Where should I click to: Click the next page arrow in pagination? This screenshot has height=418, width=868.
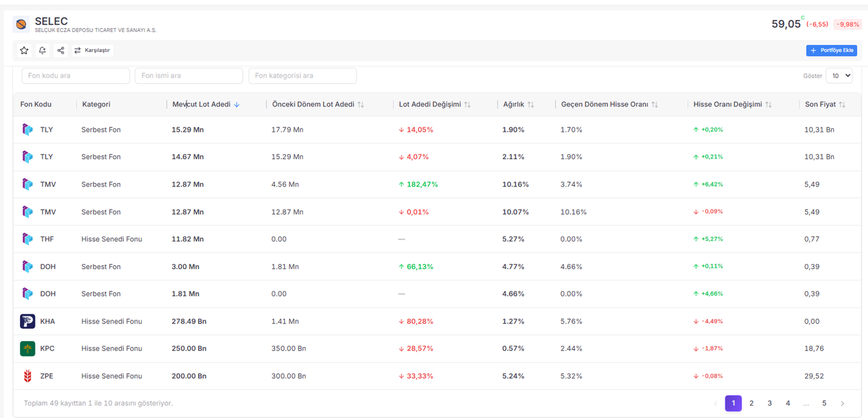click(x=842, y=404)
